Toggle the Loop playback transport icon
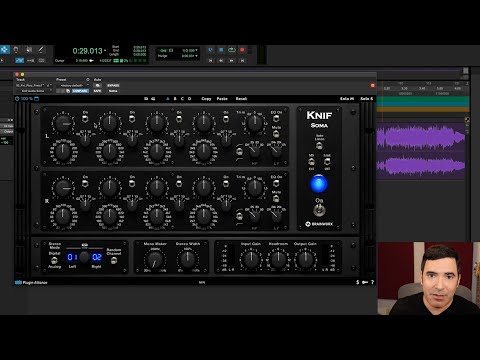 [x=232, y=50]
